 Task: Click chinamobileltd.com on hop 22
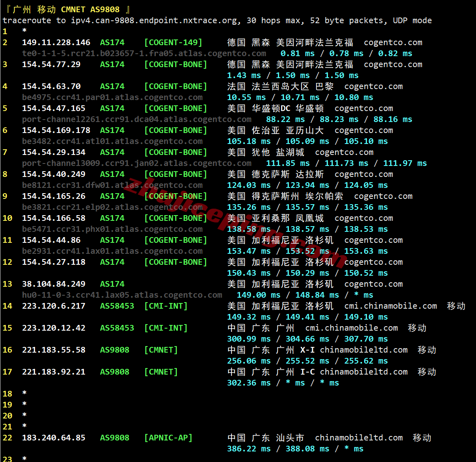(x=359, y=438)
